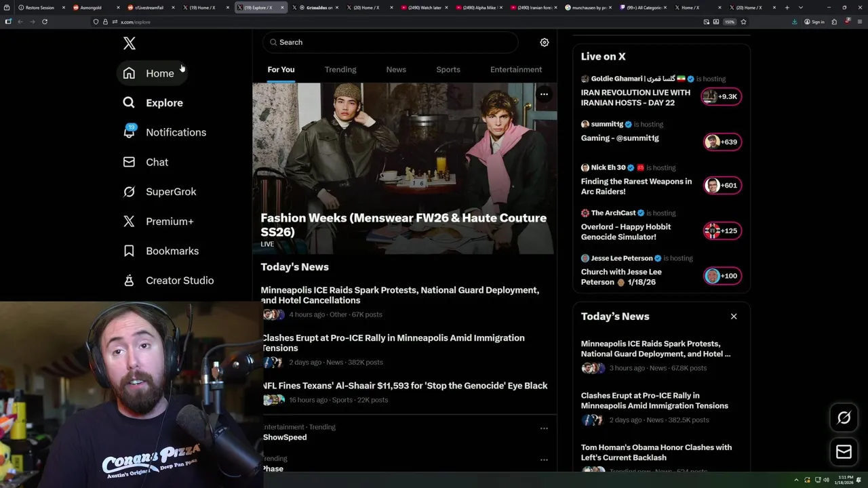This screenshot has width=868, height=488.
Task: Open NFL Fines Texans' Al-Shaair story
Action: click(404, 386)
